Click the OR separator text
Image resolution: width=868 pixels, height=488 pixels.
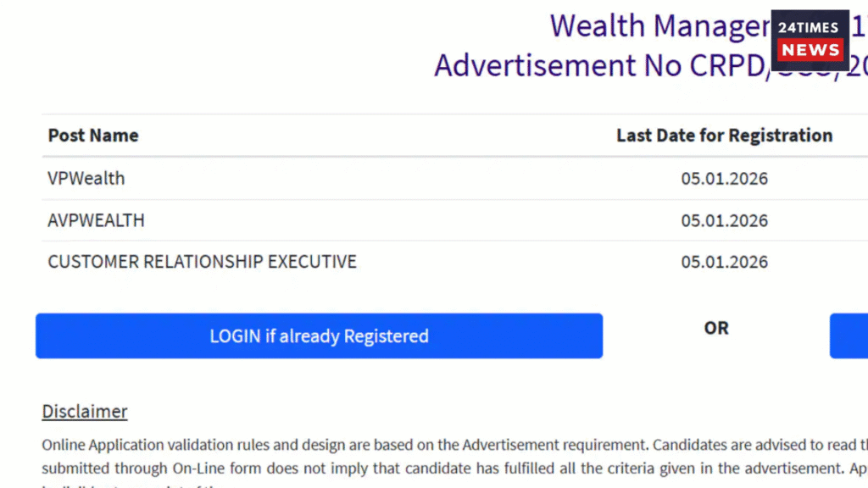pyautogui.click(x=716, y=328)
